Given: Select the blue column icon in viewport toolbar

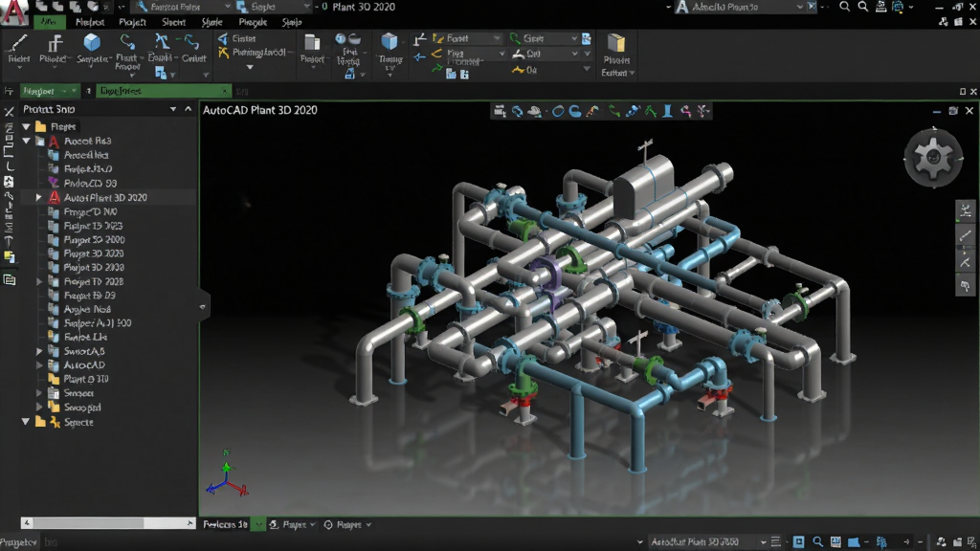Looking at the screenshot, I should point(667,111).
